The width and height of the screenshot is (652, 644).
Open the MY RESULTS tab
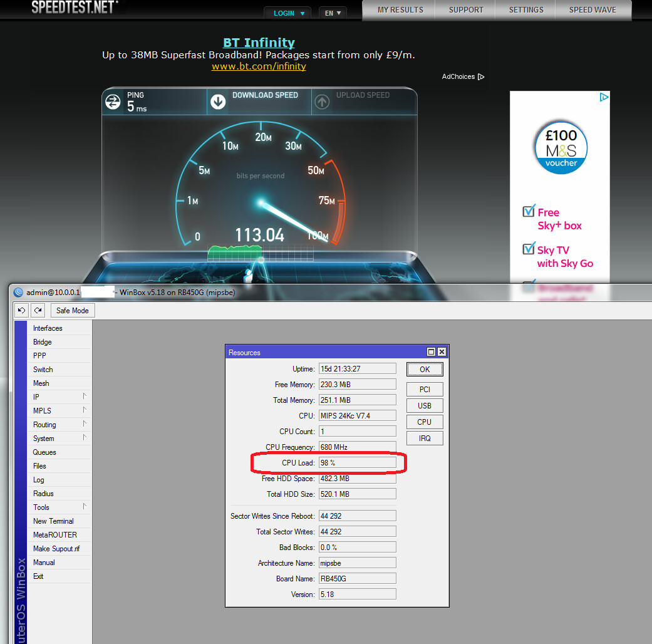pyautogui.click(x=400, y=10)
